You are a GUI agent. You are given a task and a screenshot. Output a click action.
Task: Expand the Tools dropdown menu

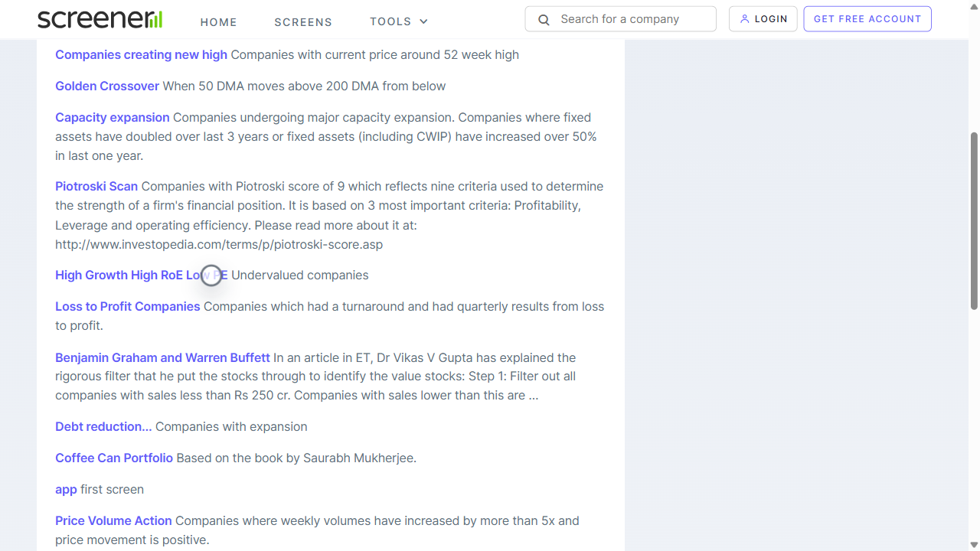pyautogui.click(x=398, y=21)
